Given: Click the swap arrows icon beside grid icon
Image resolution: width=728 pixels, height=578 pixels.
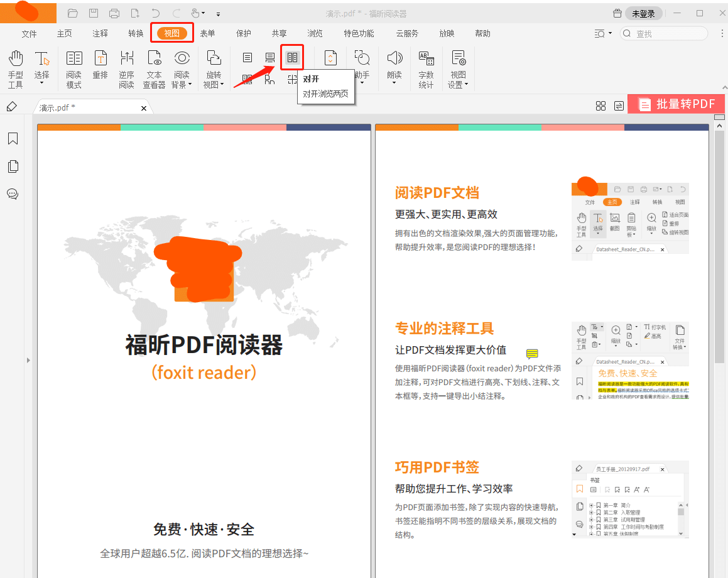Looking at the screenshot, I should (619, 106).
